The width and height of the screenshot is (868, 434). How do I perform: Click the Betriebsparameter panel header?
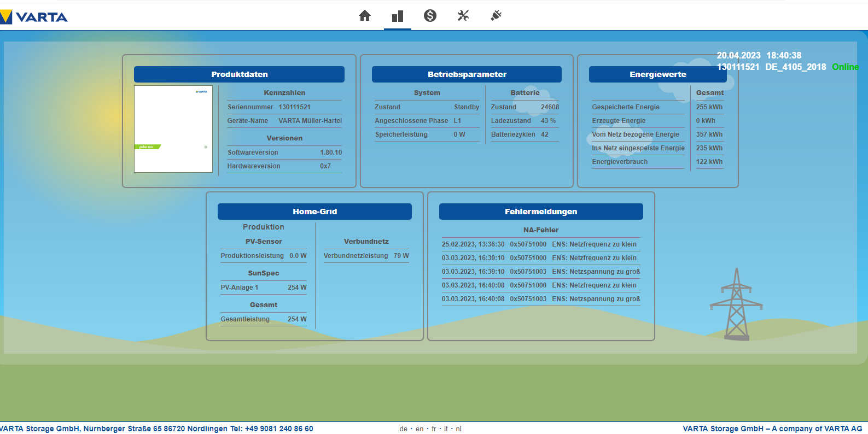tap(467, 74)
